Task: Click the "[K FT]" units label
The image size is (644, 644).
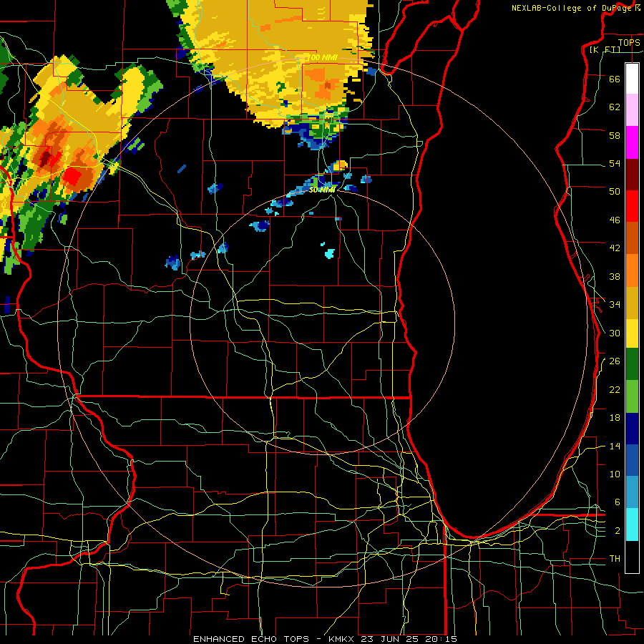Action: coord(605,49)
